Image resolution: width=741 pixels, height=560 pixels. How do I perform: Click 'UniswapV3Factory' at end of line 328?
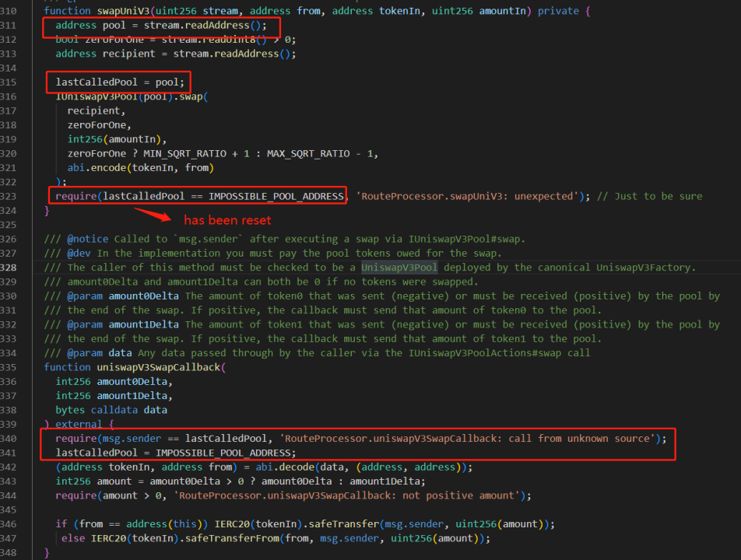click(643, 268)
